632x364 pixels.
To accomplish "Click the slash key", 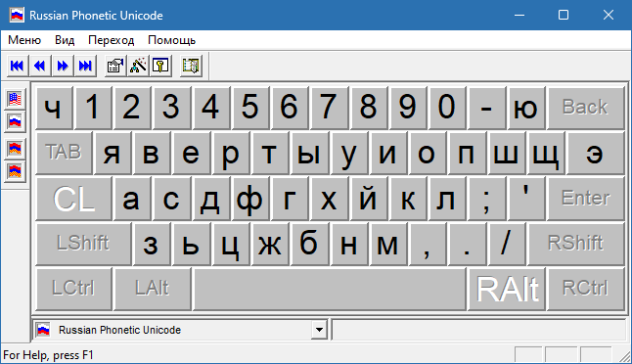I will [x=507, y=244].
